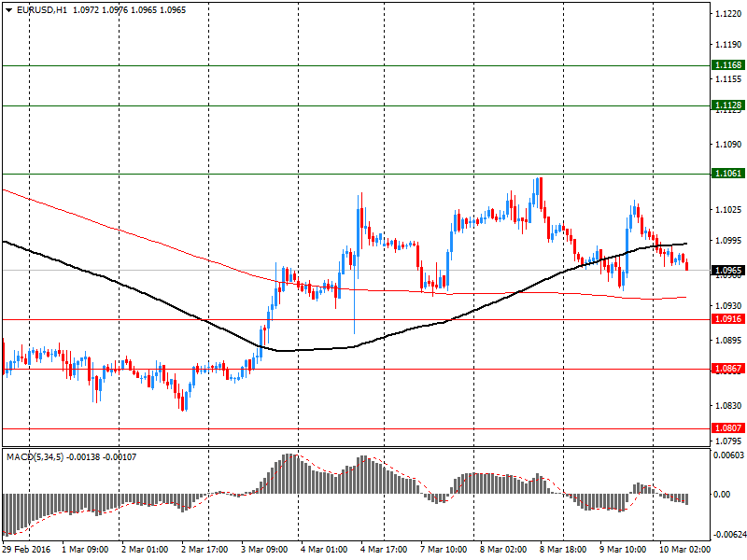Select the 1.1128 resistance level label
This screenshot has height=560, width=747.
pyautogui.click(x=728, y=105)
